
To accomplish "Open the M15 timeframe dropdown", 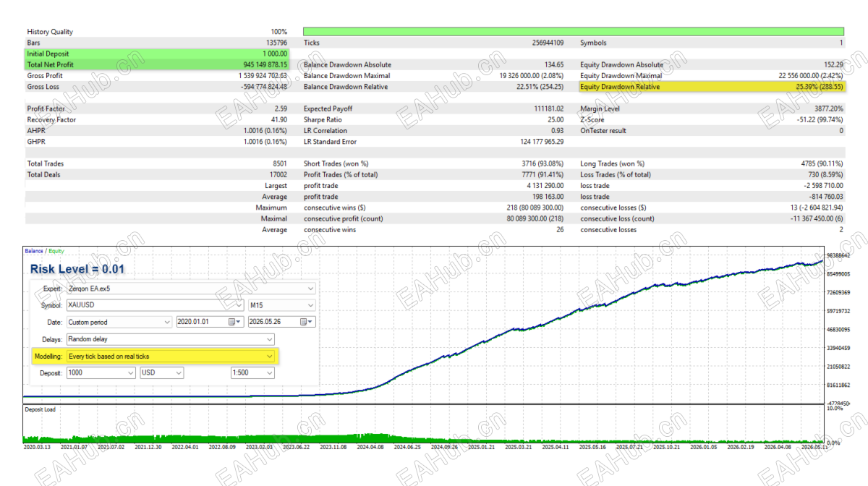I will [282, 305].
